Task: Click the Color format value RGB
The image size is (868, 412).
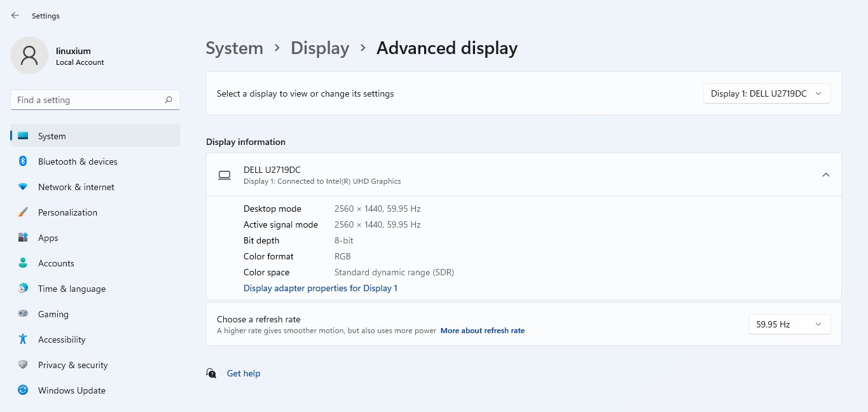Action: 343,256
